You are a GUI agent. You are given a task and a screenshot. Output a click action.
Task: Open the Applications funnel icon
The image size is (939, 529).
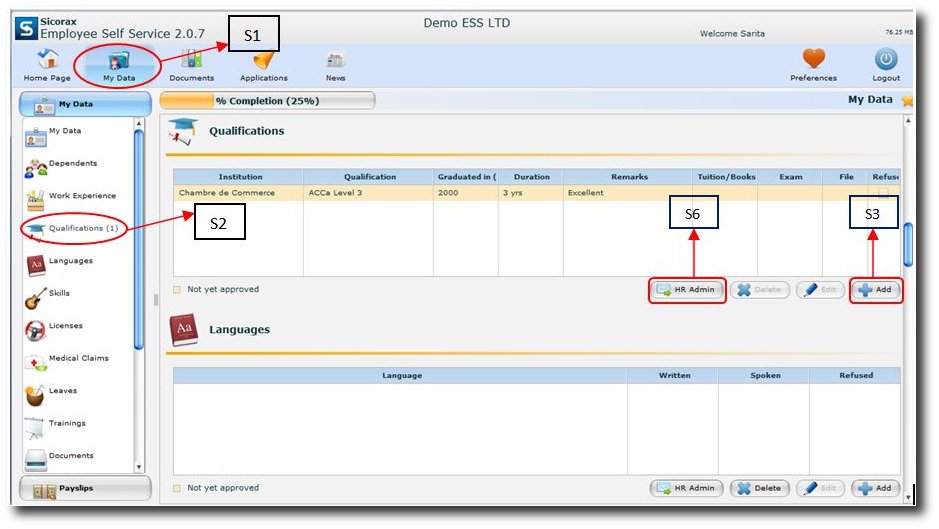click(264, 63)
